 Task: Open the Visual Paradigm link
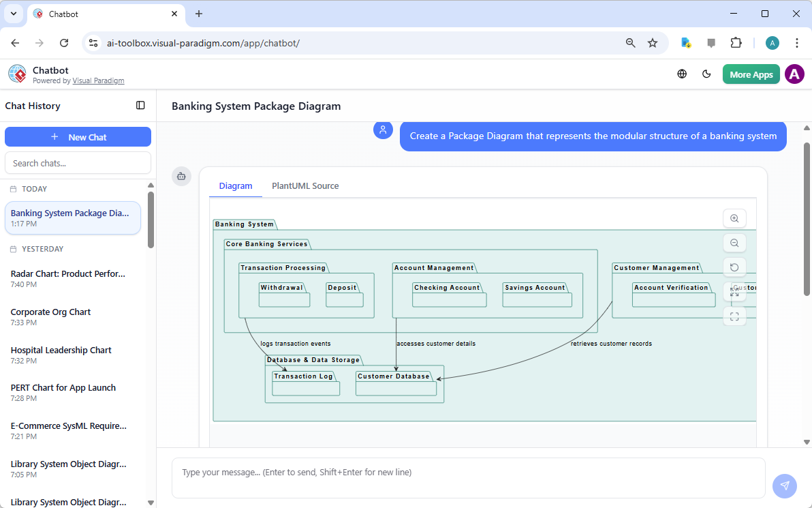98,80
